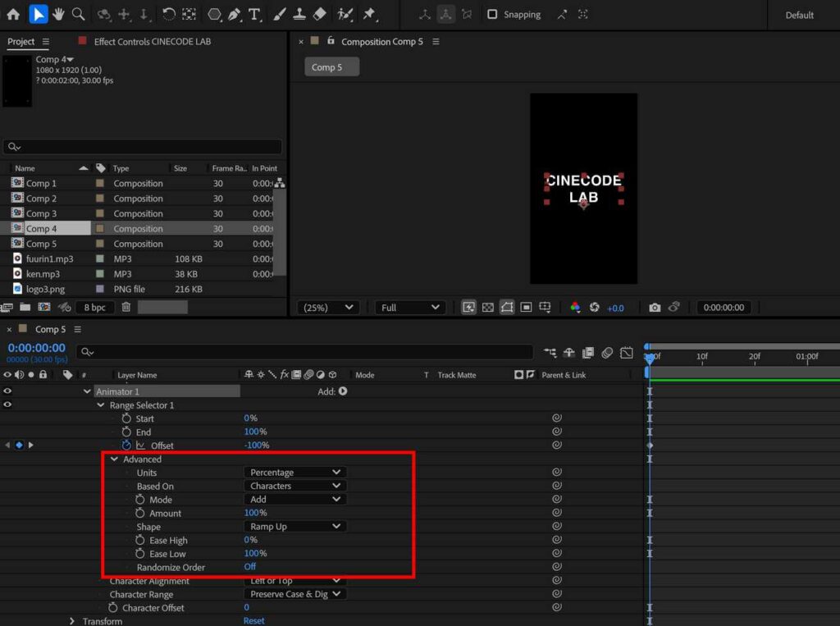This screenshot has width=840, height=626.
Task: Click the Offset property pick whip
Action: (x=557, y=445)
